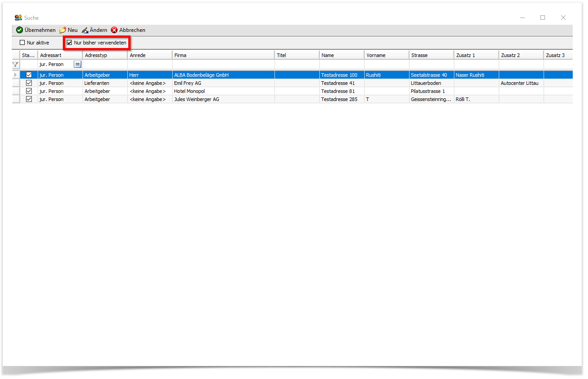This screenshot has width=588, height=379.
Task: Click the Sta... status column header
Action: point(29,55)
